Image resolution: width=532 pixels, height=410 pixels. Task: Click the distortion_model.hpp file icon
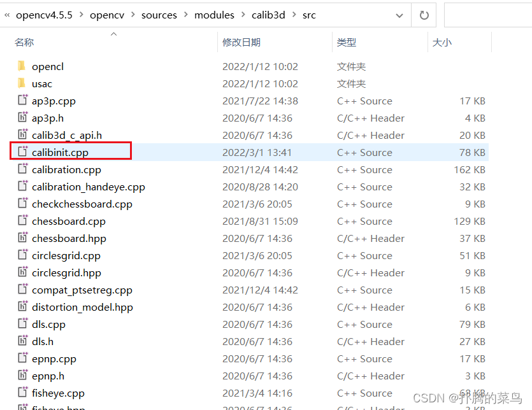click(x=23, y=307)
